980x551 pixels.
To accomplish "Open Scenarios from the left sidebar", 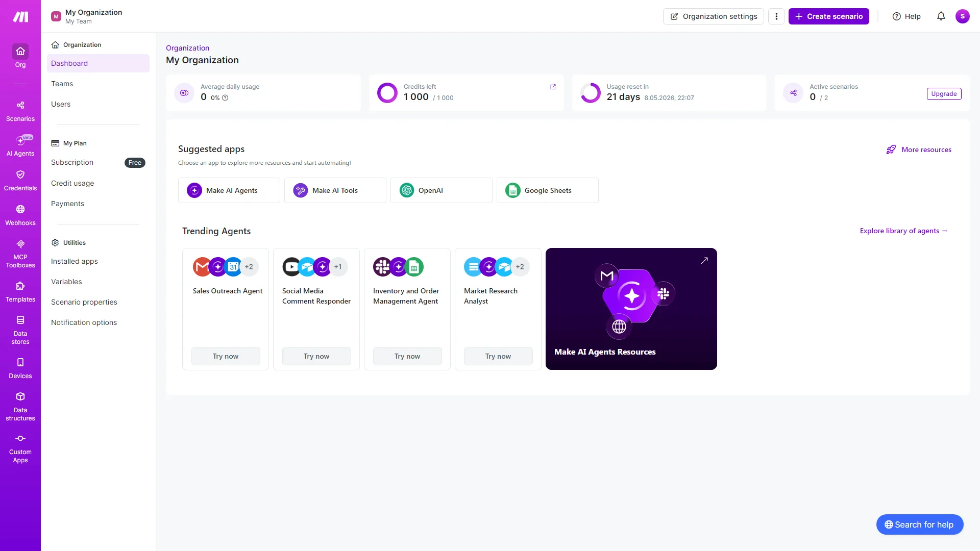I will coord(20,111).
